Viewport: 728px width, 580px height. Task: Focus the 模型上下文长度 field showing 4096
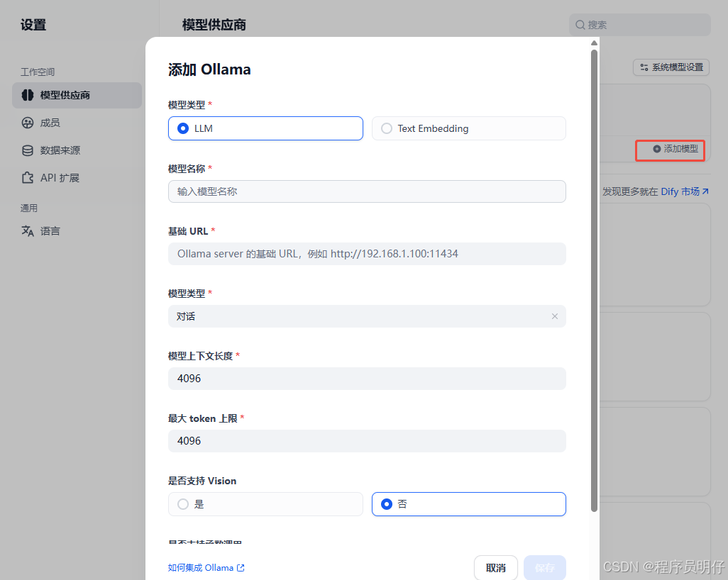coord(367,379)
